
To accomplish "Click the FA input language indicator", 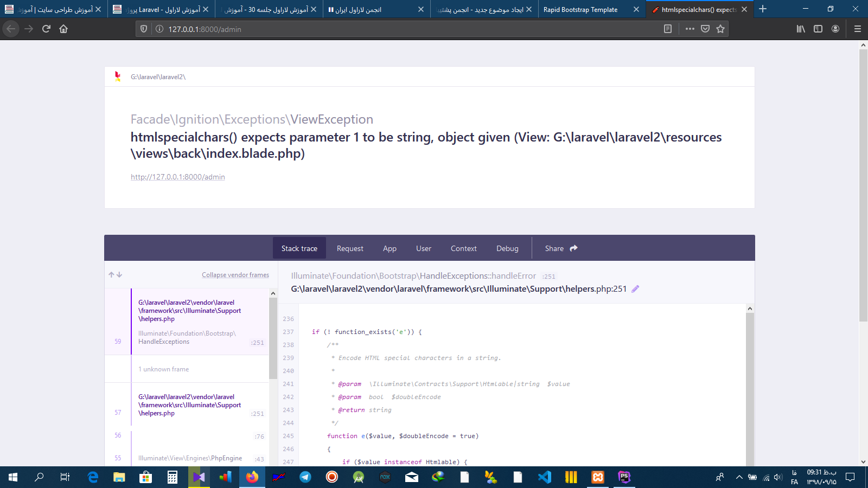I will 794,477.
